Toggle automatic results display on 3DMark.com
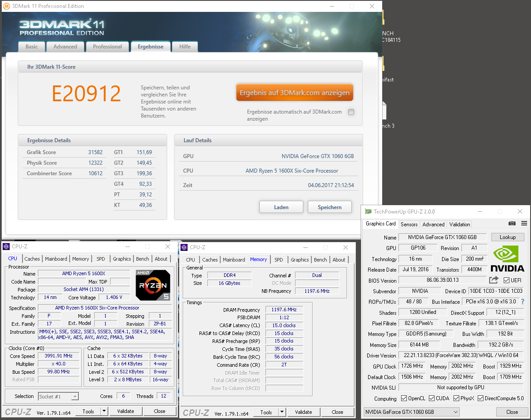531x420 pixels. click(x=351, y=112)
